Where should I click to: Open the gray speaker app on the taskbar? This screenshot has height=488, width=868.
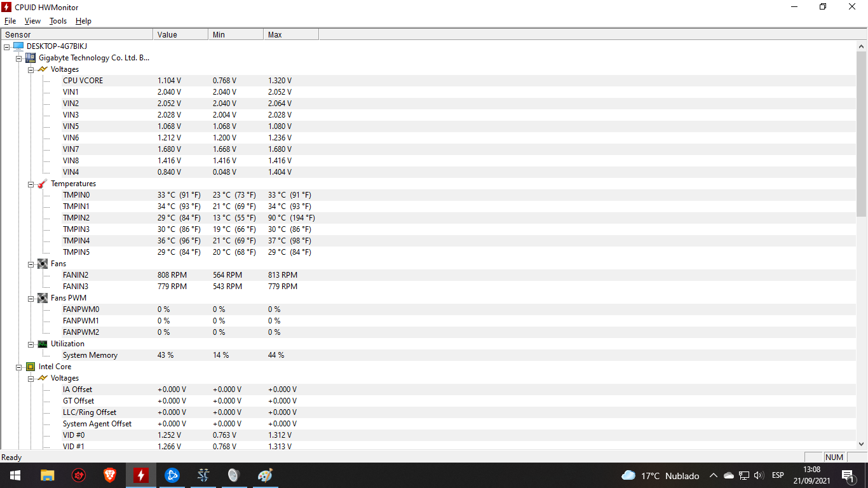click(x=234, y=475)
